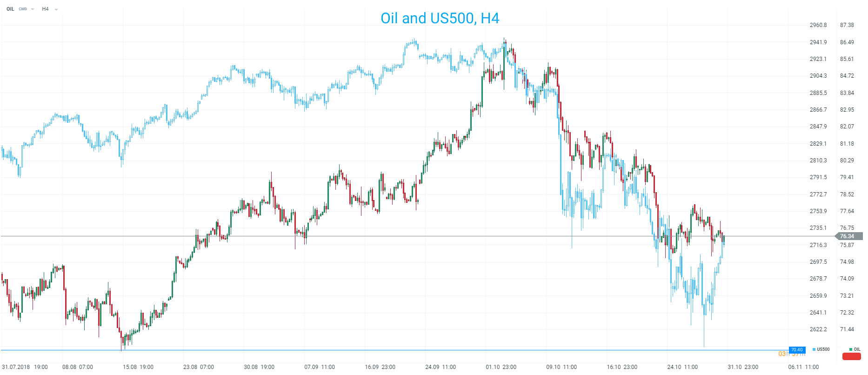The image size is (868, 375).
Task: Click the 01.10 23:00 time axis label
Action: coord(501,367)
